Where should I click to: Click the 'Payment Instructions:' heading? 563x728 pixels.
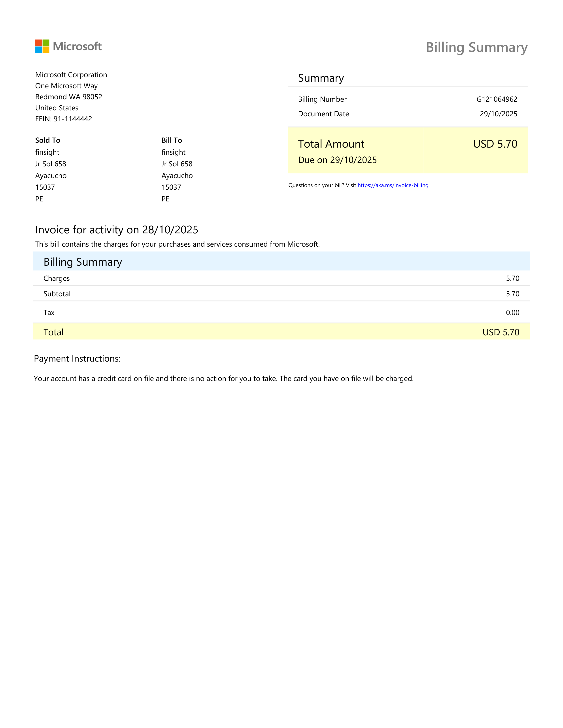[x=77, y=359]
